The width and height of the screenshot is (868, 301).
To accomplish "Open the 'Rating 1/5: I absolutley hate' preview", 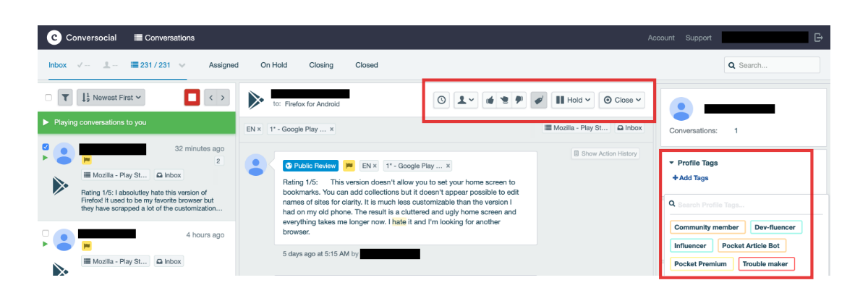I will coord(151,200).
